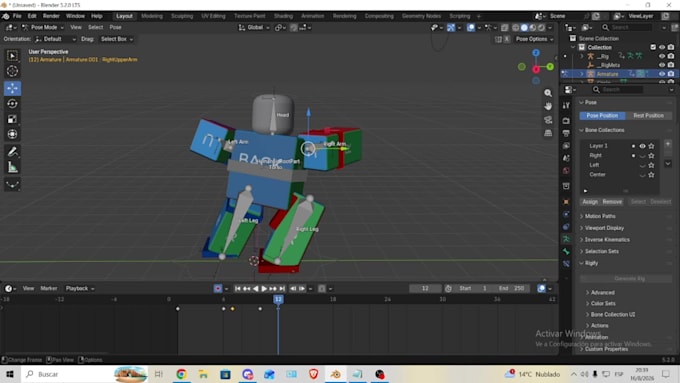Toggle auto keying record button in timeline

pyautogui.click(x=218, y=288)
